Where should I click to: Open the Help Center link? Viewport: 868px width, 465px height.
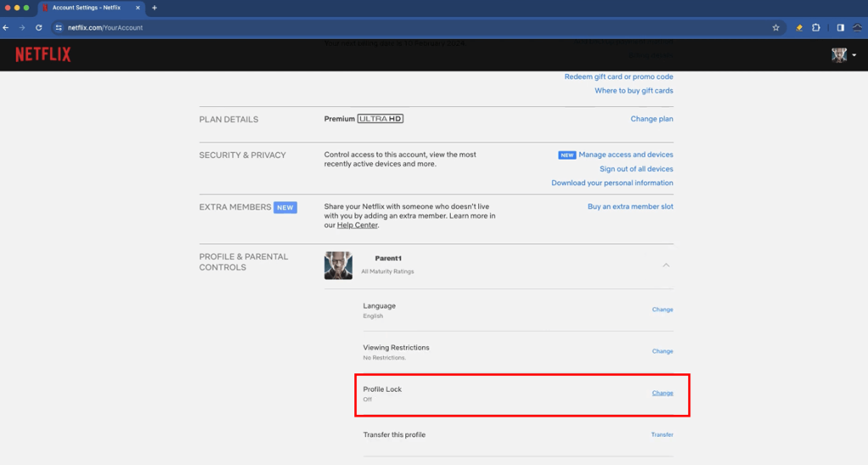(x=358, y=225)
